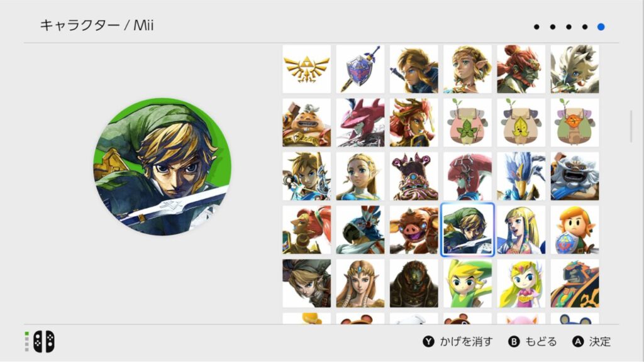Choose the orange-leaf Korok icon
This screenshot has width=644, height=362.
(x=575, y=123)
